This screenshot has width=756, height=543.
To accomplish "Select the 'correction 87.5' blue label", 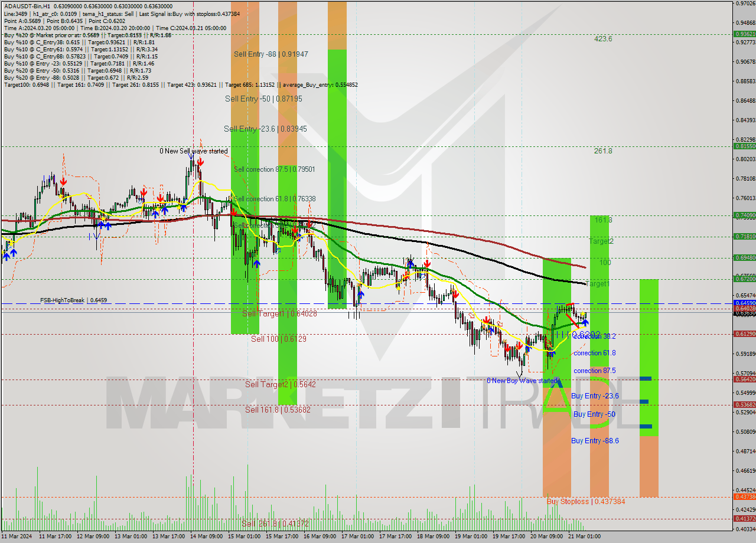I will pos(595,371).
